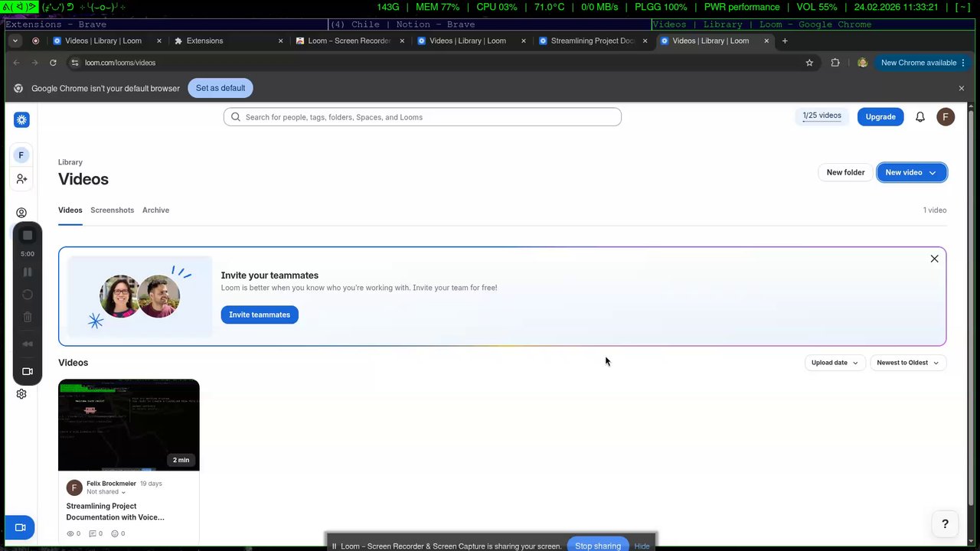The height and width of the screenshot is (551, 980).
Task: Focus the Loom search field
Action: (423, 117)
